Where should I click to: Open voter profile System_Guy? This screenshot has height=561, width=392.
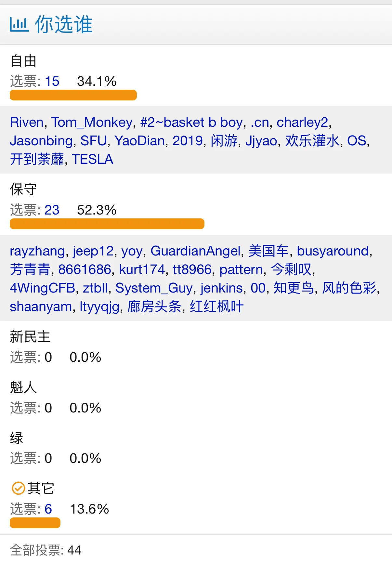(x=154, y=288)
